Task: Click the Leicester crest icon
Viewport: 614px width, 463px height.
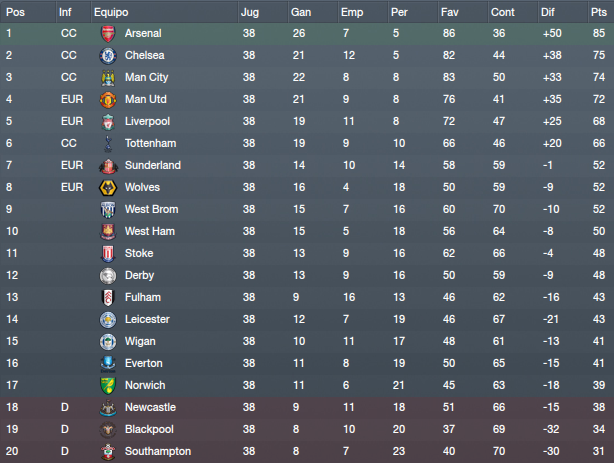Action: click(108, 320)
